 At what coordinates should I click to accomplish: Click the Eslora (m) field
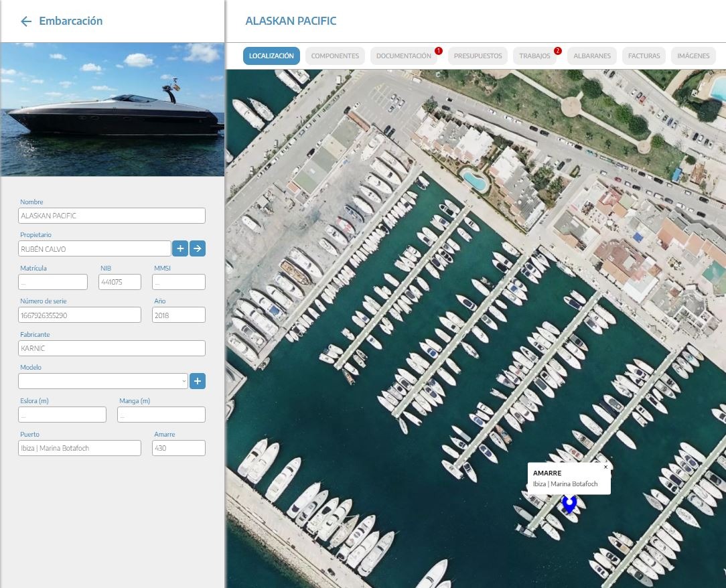(62, 415)
